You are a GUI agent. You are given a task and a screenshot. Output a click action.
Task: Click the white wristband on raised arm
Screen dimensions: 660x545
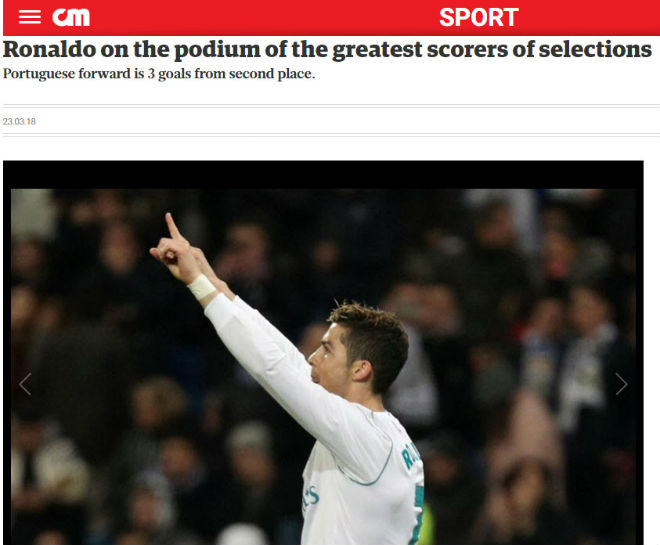point(202,287)
